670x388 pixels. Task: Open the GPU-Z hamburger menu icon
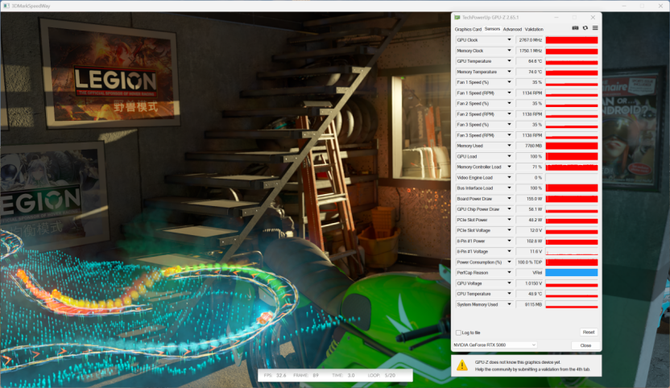(x=595, y=28)
